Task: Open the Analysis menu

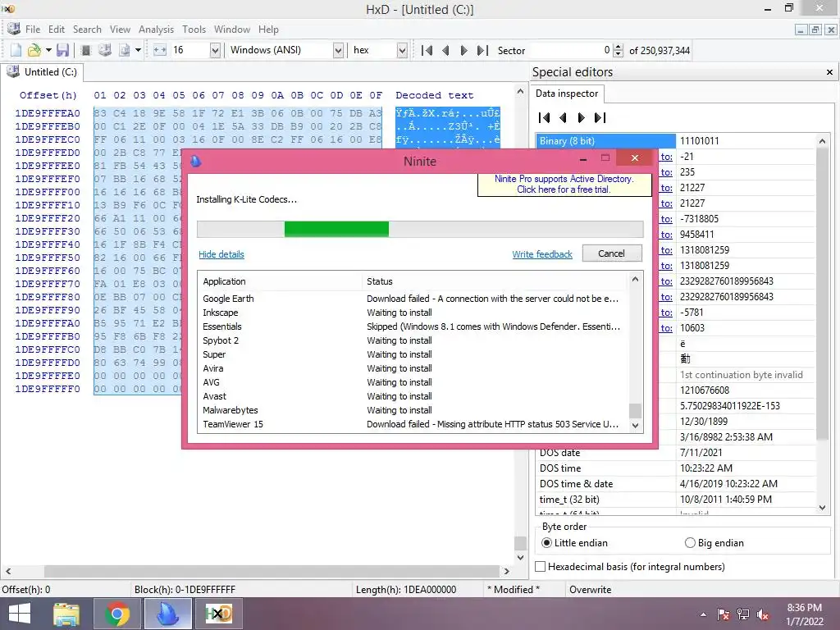Action: [x=156, y=30]
